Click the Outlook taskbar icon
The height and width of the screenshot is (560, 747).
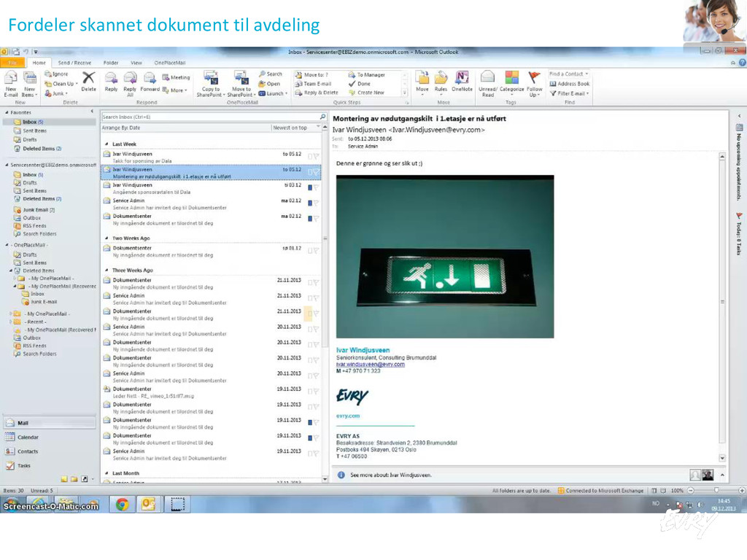coord(149,505)
